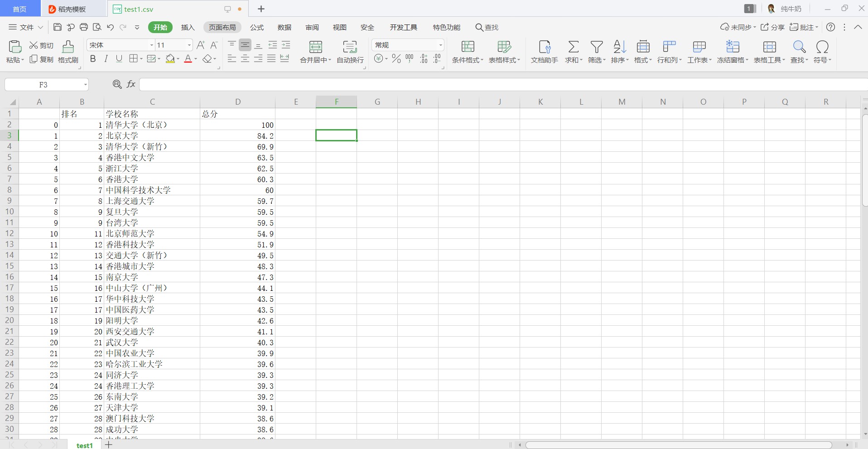The width and height of the screenshot is (868, 449).
Task: Click the Undo arrow
Action: point(110,27)
